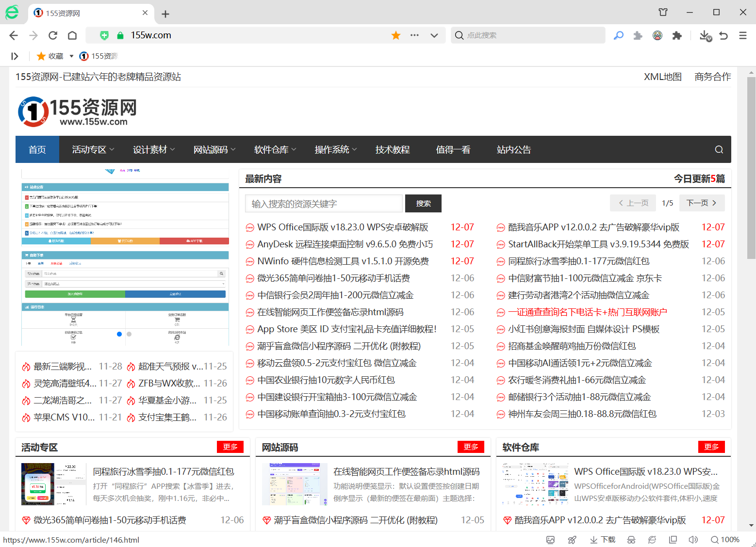Screen dimensions: 756x547
Task: Open the 软件仓库 dropdown menu
Action: [x=274, y=149]
